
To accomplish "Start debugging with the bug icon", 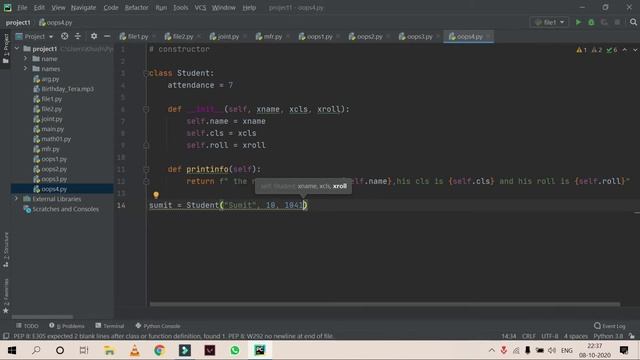I will pyautogui.click(x=591, y=22).
